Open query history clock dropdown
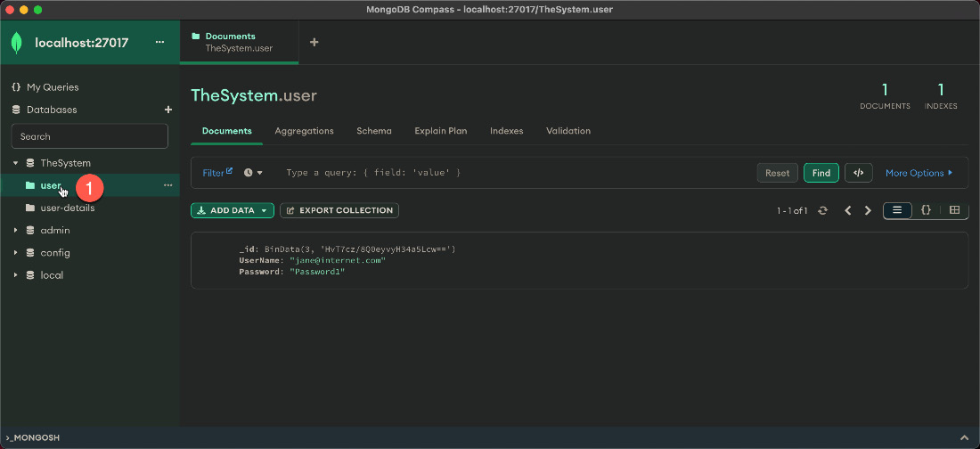This screenshot has width=980, height=449. 253,173
